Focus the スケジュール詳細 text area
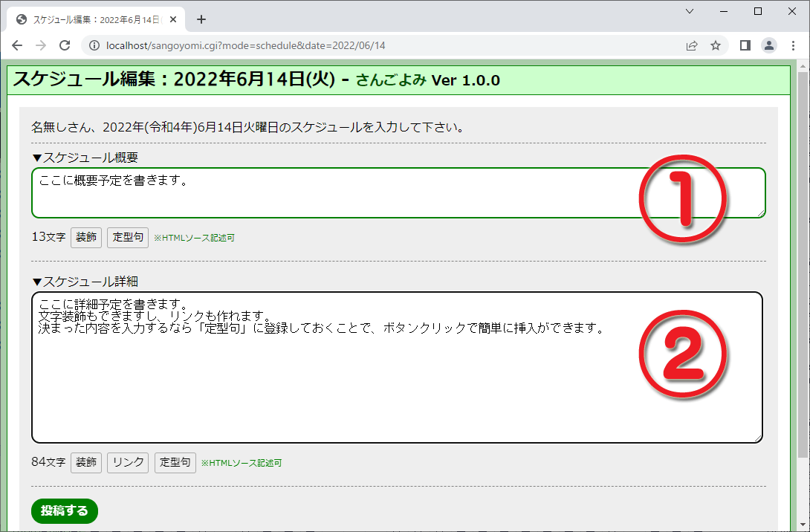Viewport: 810px width, 532px height. 397,367
